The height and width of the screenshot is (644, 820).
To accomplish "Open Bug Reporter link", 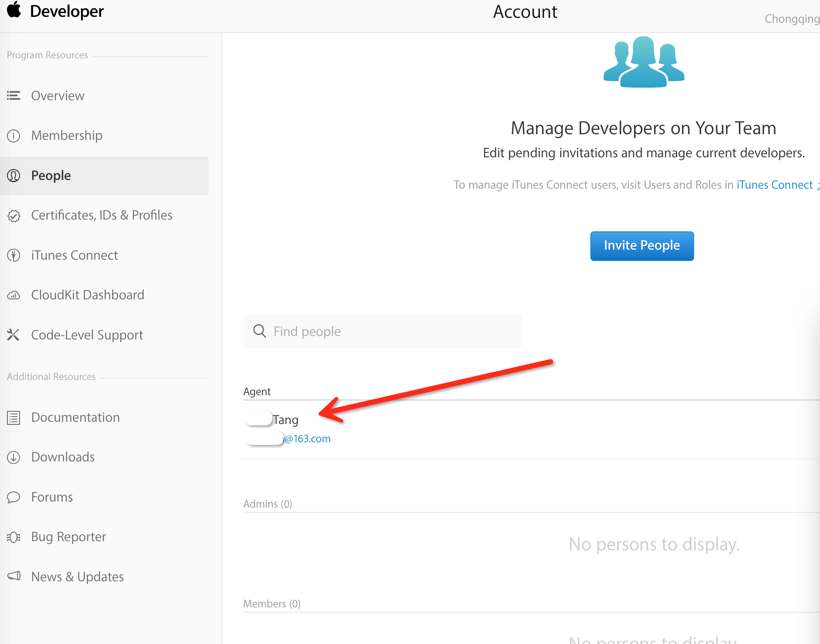I will pos(69,537).
